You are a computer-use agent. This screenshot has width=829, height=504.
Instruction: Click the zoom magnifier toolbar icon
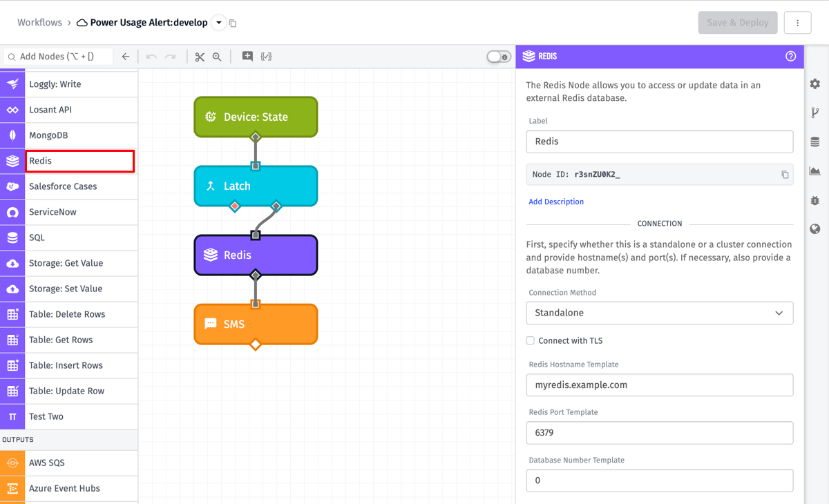pyautogui.click(x=217, y=57)
